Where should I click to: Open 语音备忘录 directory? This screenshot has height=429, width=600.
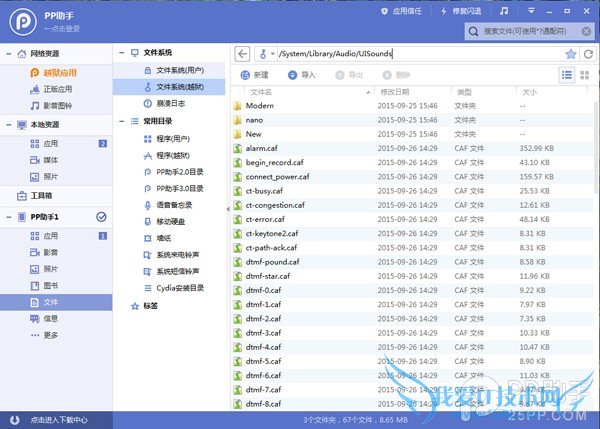click(168, 205)
